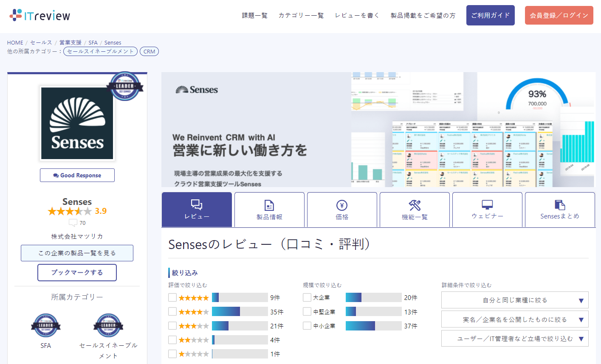Image resolution: width=601 pixels, height=364 pixels.
Task: Click the five-star rating icons
Action: pos(194,298)
